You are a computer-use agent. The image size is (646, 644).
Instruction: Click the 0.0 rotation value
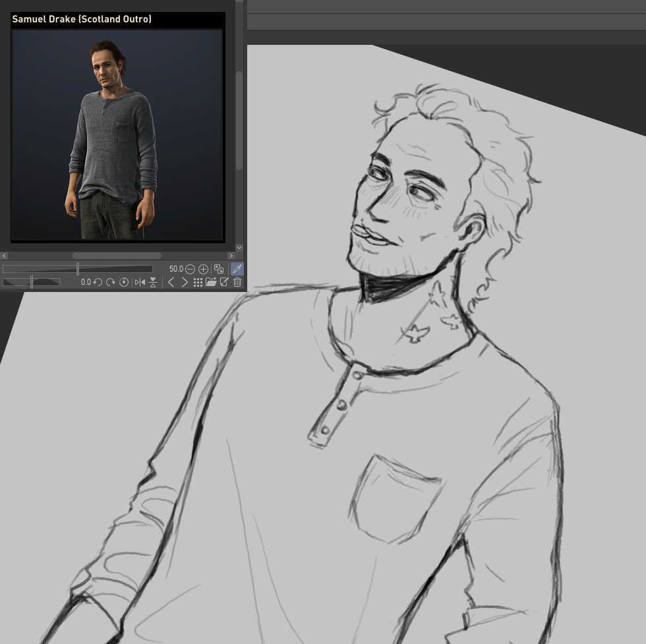coord(86,282)
